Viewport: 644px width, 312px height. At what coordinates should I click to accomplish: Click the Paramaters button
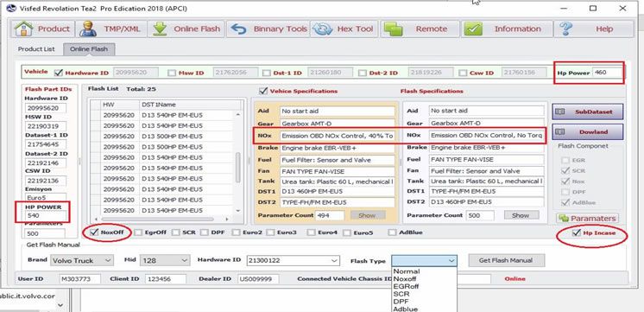click(587, 219)
